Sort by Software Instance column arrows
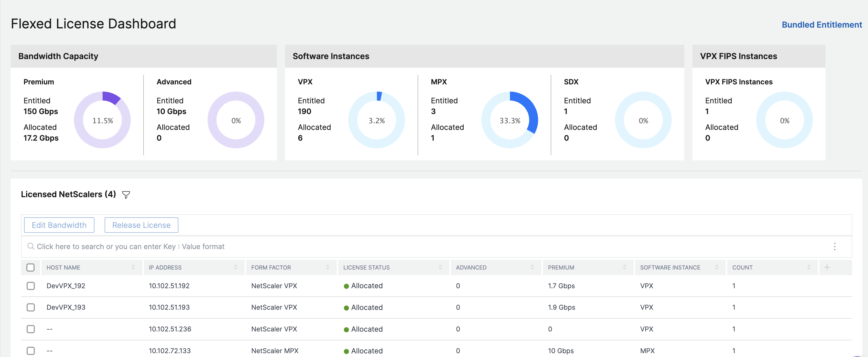Screen dimensions: 868x357 tap(717, 267)
